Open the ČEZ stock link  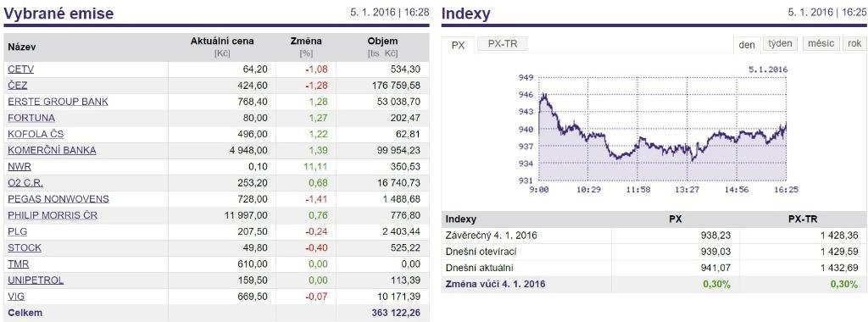[18, 86]
